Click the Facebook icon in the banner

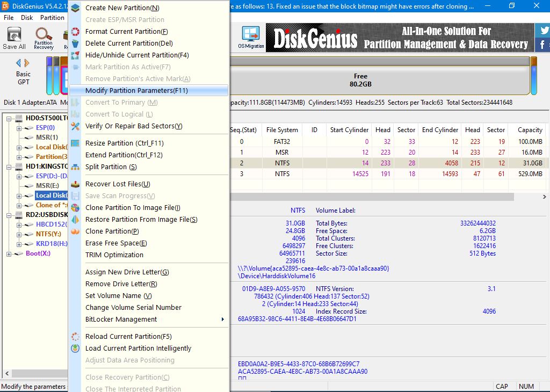[544, 45]
